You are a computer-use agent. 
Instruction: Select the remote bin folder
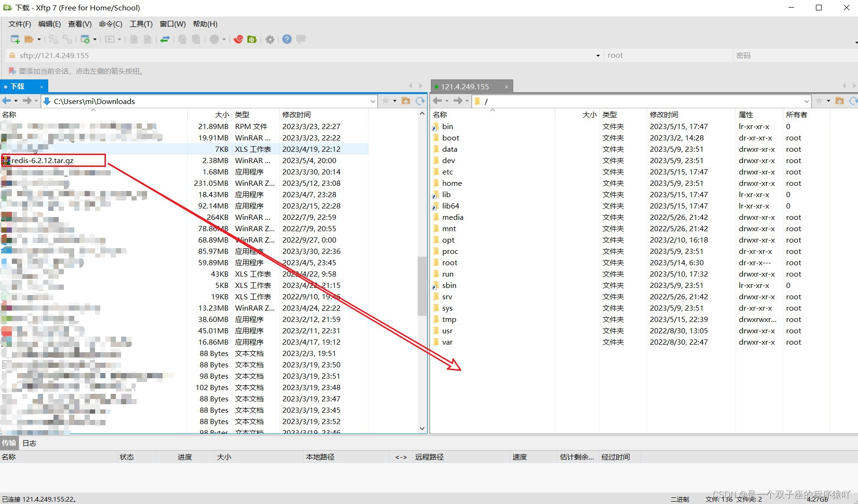447,126
